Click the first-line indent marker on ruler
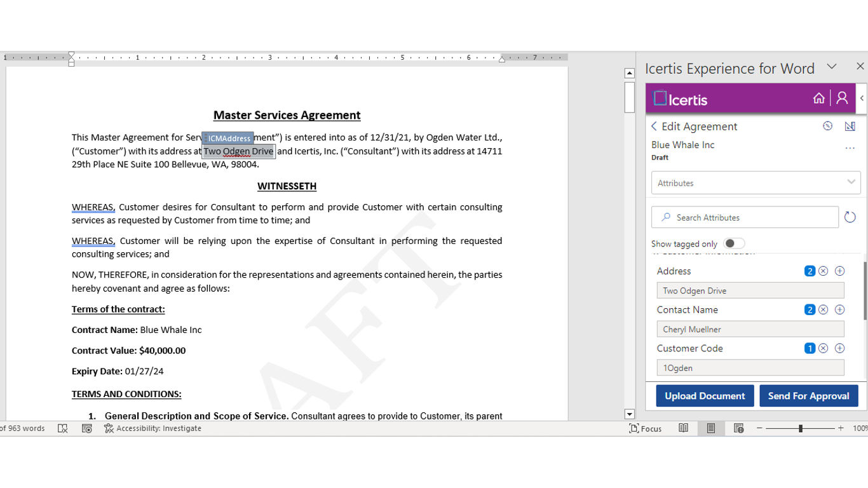The width and height of the screenshot is (868, 488). pyautogui.click(x=71, y=55)
